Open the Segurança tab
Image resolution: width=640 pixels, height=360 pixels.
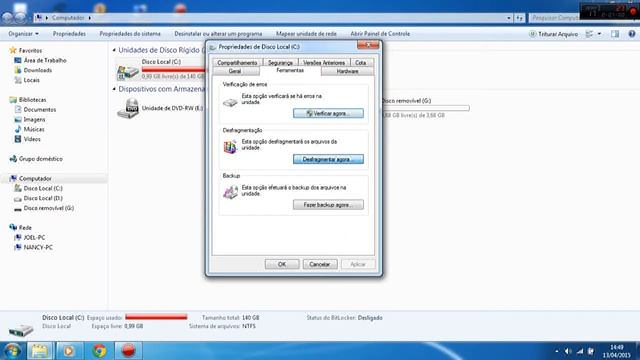pyautogui.click(x=280, y=62)
